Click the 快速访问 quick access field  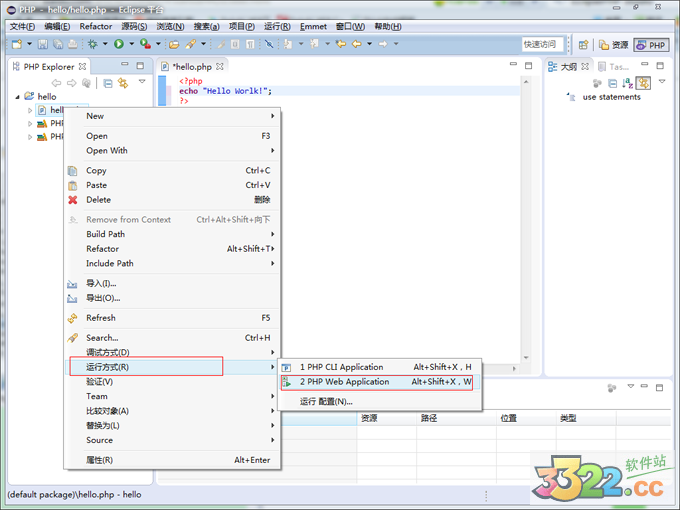(x=540, y=45)
